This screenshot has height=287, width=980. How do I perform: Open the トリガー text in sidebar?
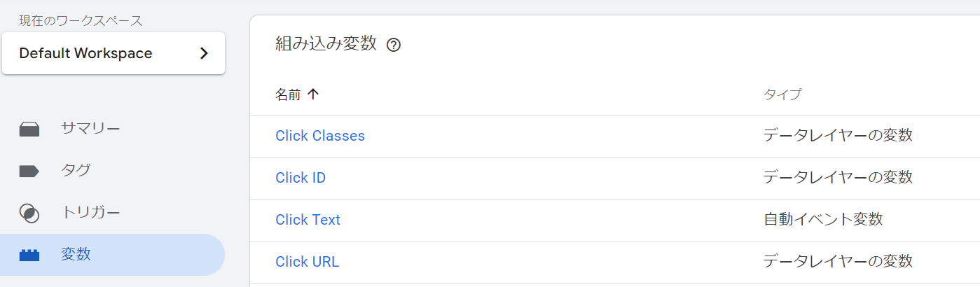click(90, 213)
